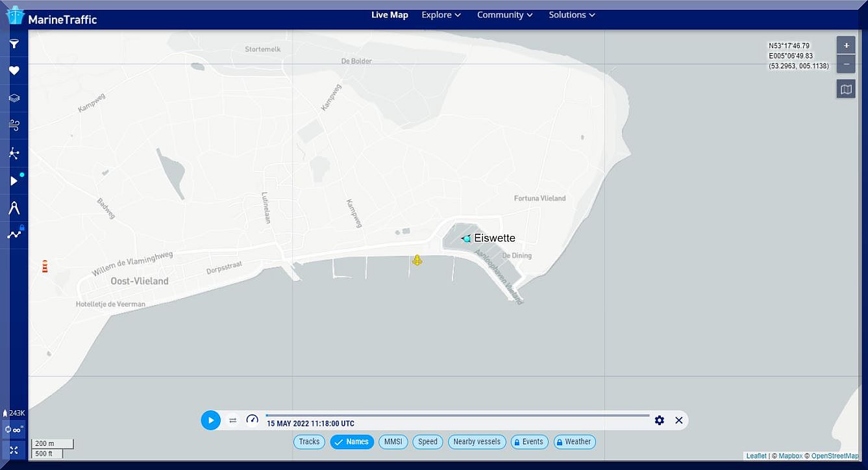Open the vessel filter funnel icon
Viewport: 868px width, 470px height.
(x=14, y=44)
